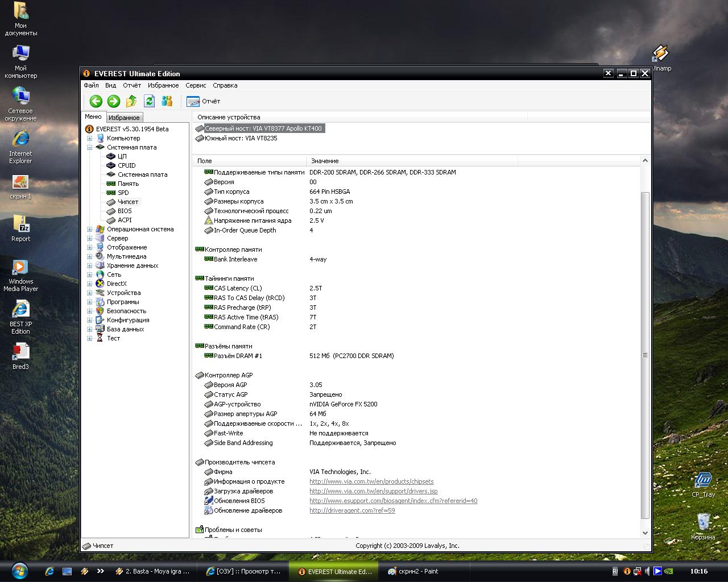
Task: Click the Конфигурация tree icon
Action: (100, 320)
